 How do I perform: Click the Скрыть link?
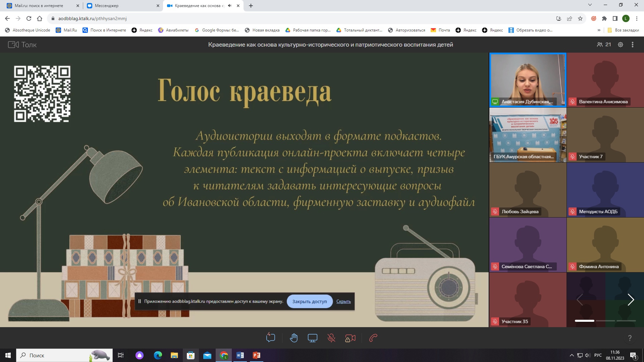click(343, 301)
